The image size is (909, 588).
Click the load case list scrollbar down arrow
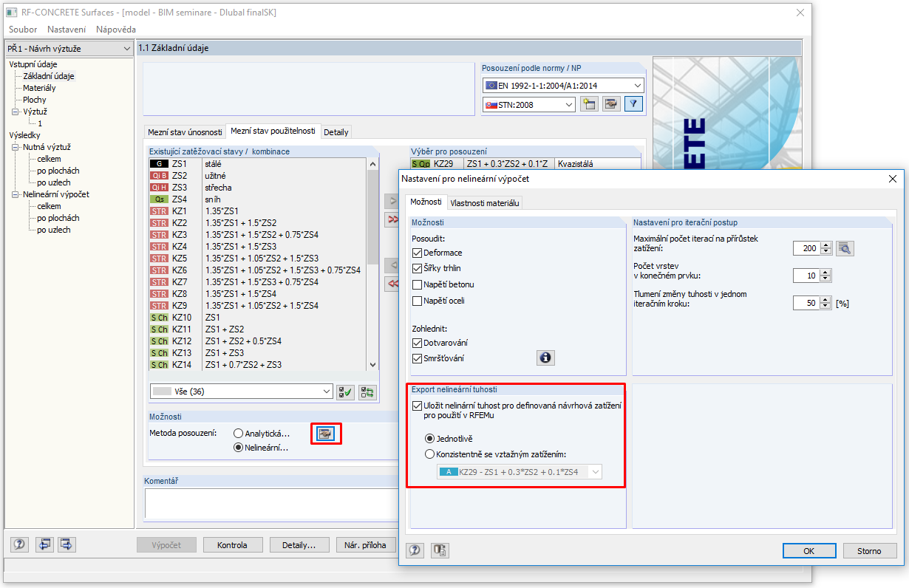pyautogui.click(x=372, y=364)
